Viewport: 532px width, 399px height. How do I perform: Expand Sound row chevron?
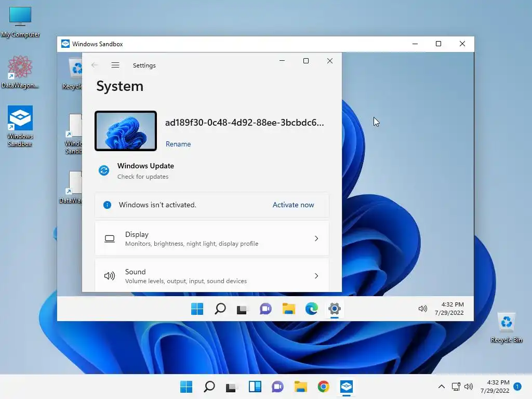pyautogui.click(x=316, y=276)
